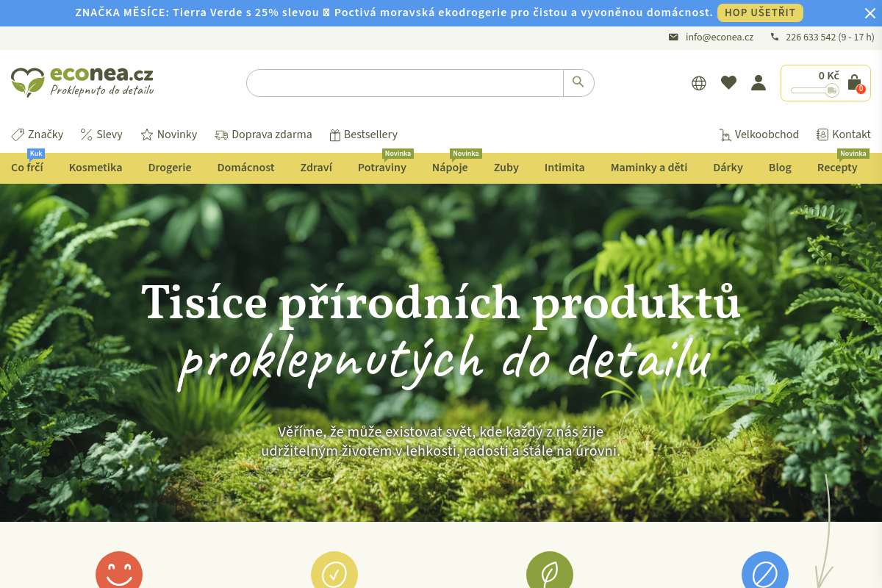The image size is (882, 588).
Task: Open the Recepty section labeled Novinka
Action: coord(837,168)
